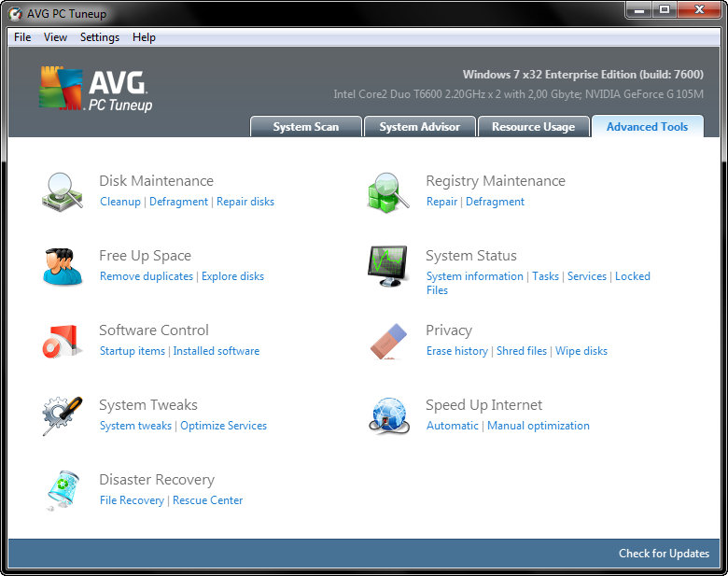Open Erase history link
The image size is (728, 576).
[457, 351]
